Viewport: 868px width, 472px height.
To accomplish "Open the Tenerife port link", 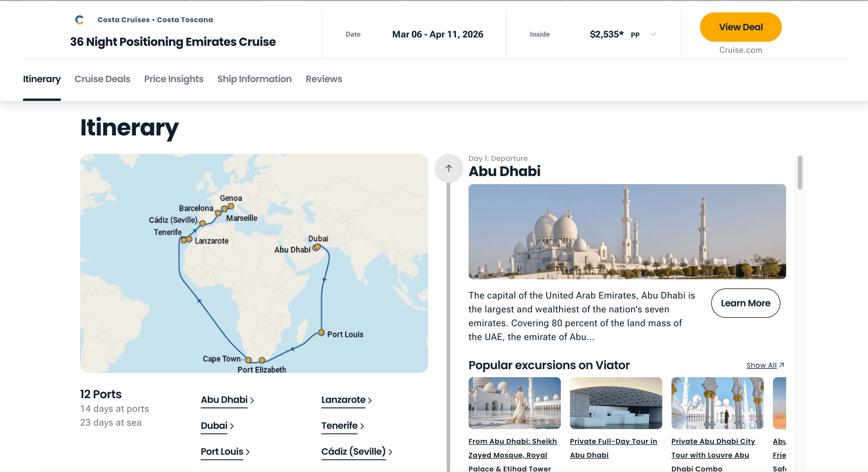I will pyautogui.click(x=339, y=426).
